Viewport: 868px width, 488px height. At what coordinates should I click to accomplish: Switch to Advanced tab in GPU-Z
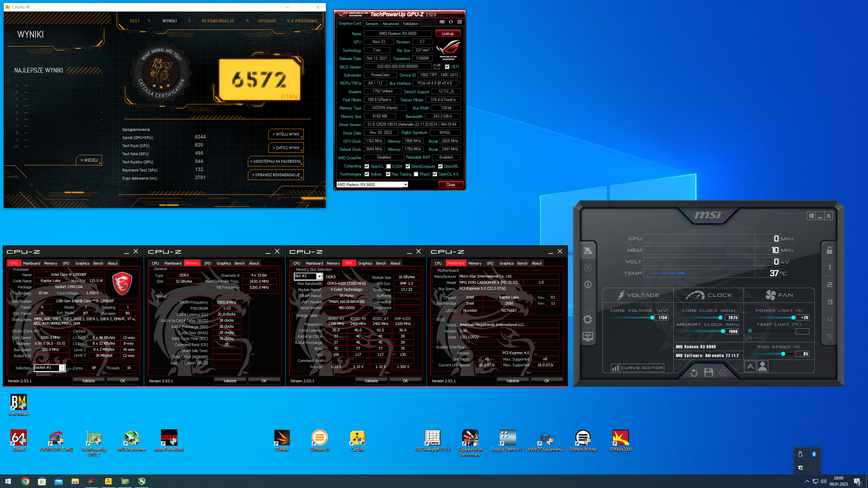390,24
